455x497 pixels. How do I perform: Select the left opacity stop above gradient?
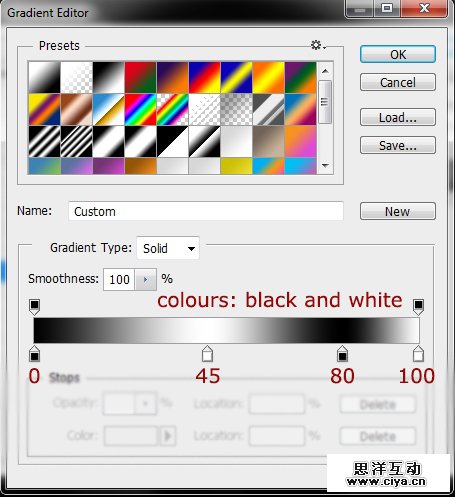pos(34,307)
